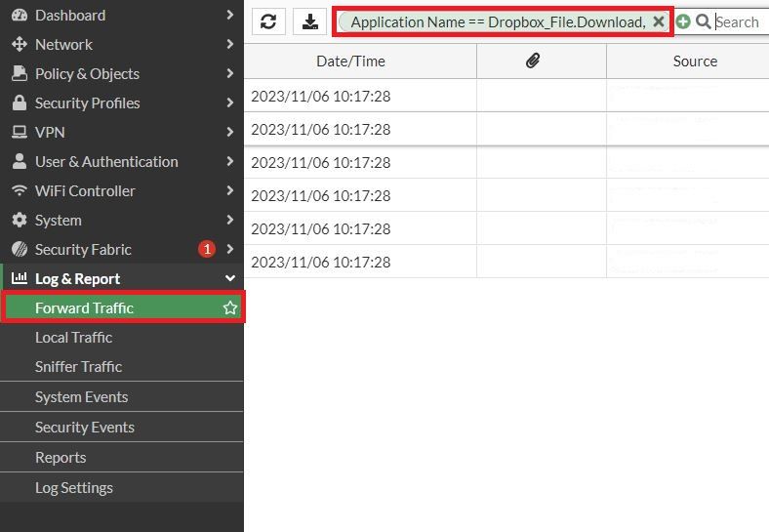Viewport: 769px width, 532px height.
Task: Expand the Security Fabric chevron
Action: [x=229, y=249]
